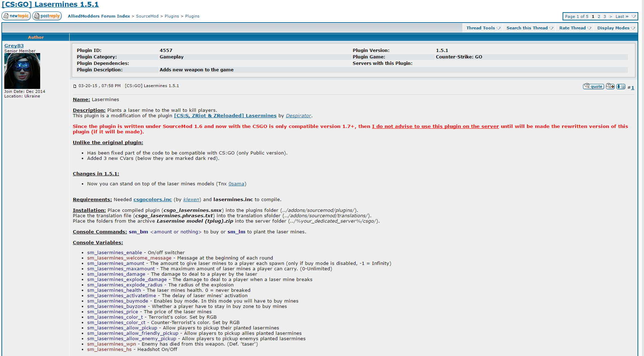Expand the Display Modes menu
Screen dimensions: 644x356
616,28
